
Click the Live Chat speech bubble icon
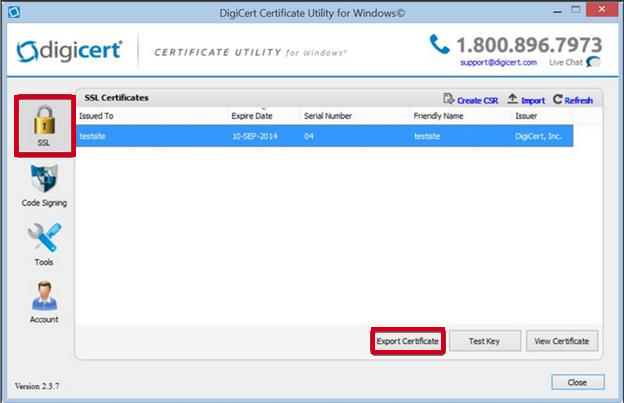[x=593, y=62]
